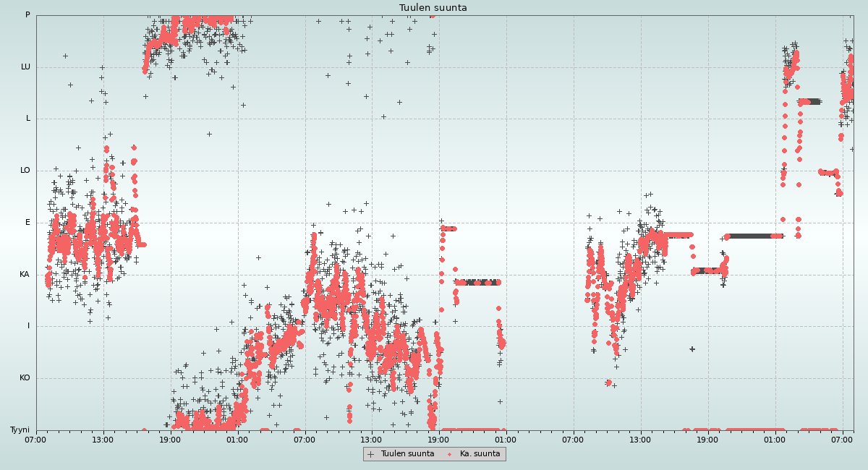Choose the "KO" label on the vertical axis

tap(25, 378)
